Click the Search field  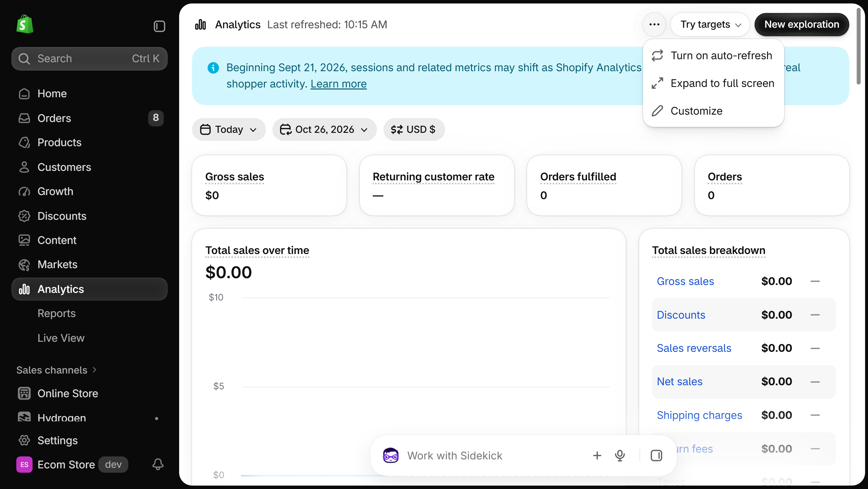89,59
